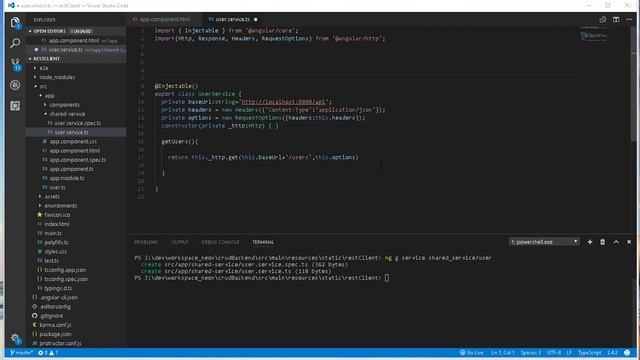
Task: Select the powershell.exe terminal dropdown
Action: 544,242
